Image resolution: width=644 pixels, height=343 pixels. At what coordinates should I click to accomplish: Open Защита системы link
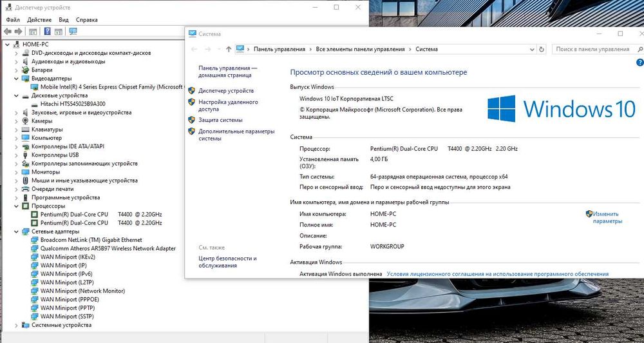pyautogui.click(x=220, y=120)
